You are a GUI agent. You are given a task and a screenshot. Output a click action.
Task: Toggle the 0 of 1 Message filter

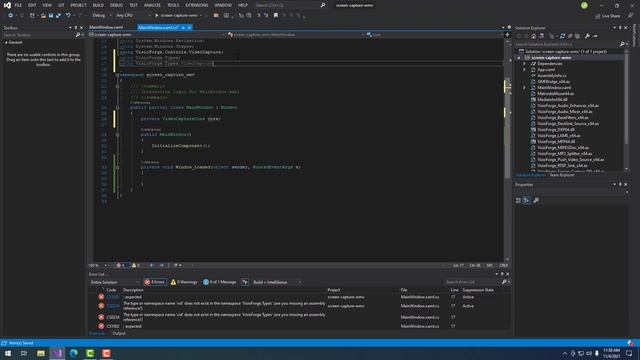coord(220,282)
